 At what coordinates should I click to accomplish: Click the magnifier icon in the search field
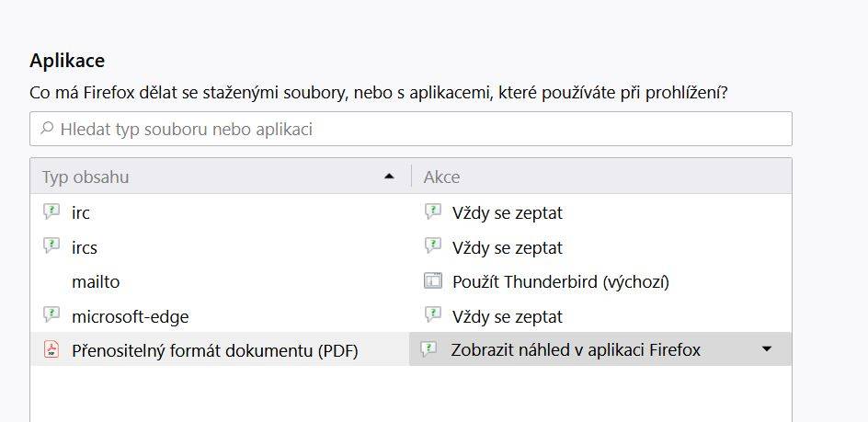[47, 129]
